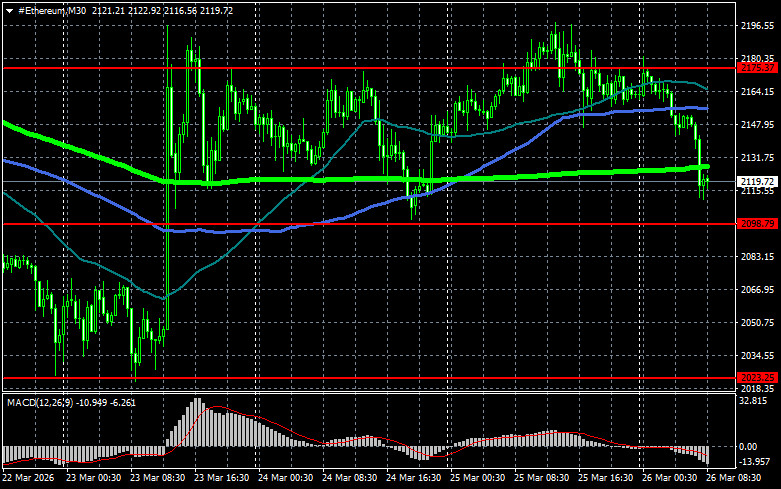
Task: Click the 2196.55 price scale value
Action: tap(758, 26)
